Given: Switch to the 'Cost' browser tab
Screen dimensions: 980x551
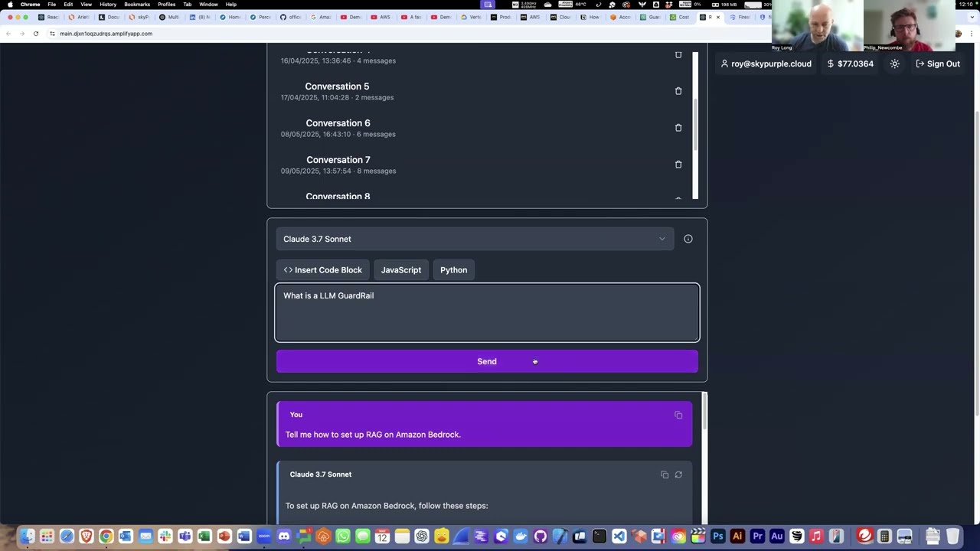Looking at the screenshot, I should 680,17.
